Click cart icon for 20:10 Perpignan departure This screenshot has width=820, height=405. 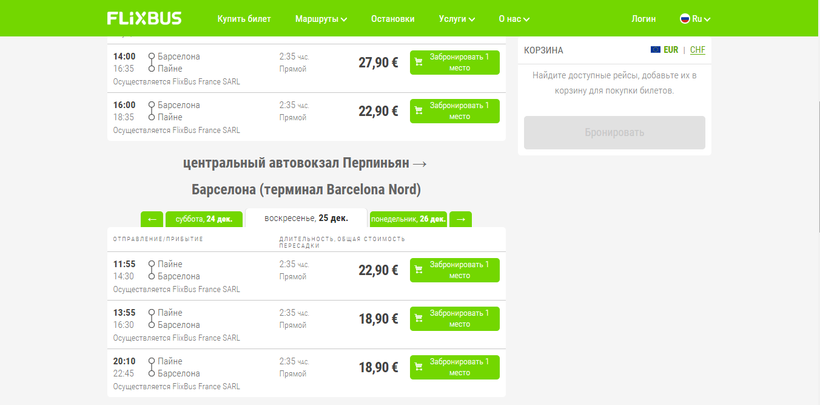419,367
